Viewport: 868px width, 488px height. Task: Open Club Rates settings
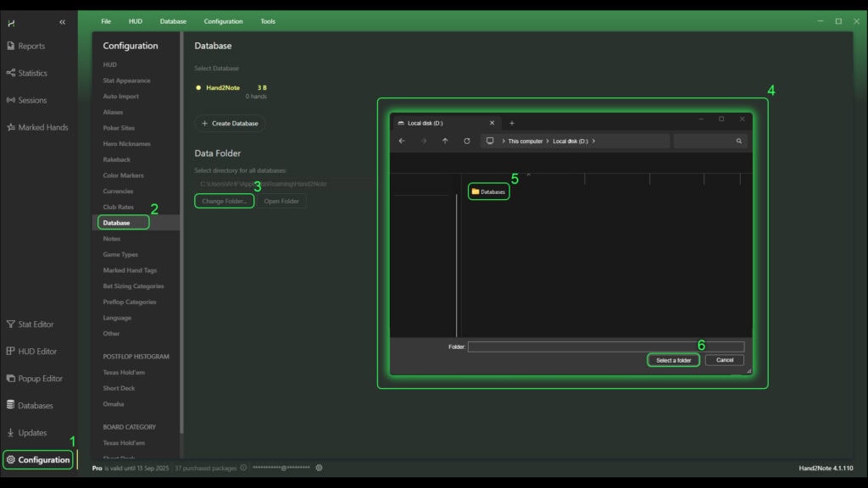coord(118,207)
